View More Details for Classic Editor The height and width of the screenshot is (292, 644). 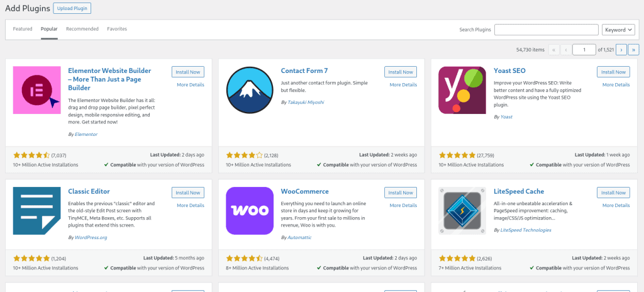point(191,205)
